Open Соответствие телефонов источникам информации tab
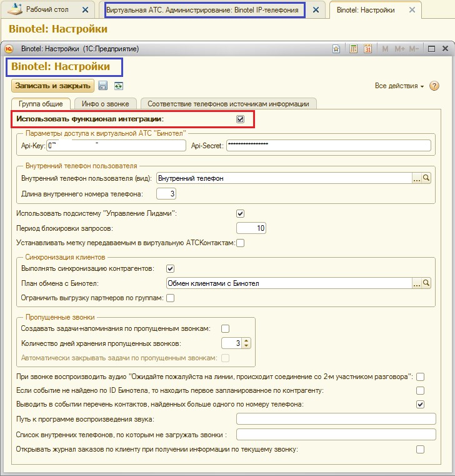455x476 pixels. pyautogui.click(x=228, y=104)
